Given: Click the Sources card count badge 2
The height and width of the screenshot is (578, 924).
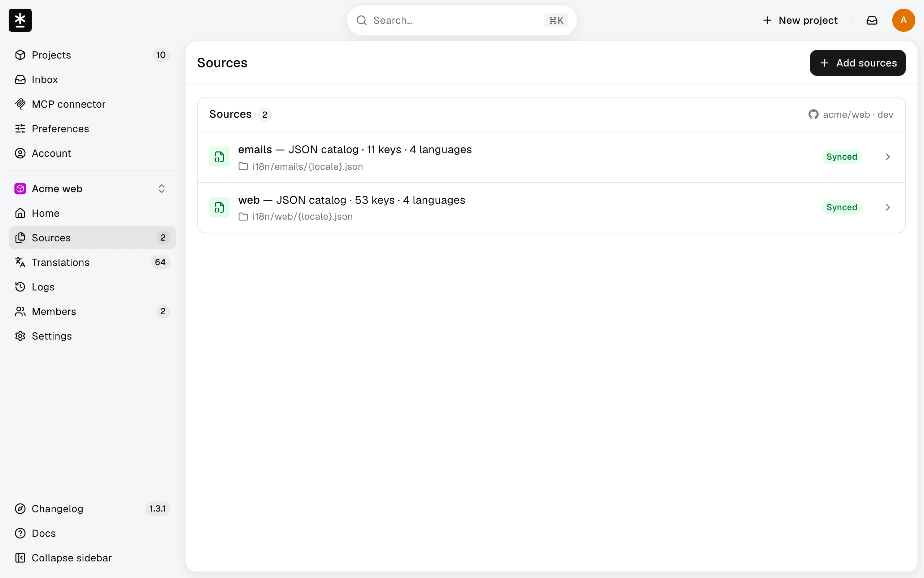Looking at the screenshot, I should (265, 115).
